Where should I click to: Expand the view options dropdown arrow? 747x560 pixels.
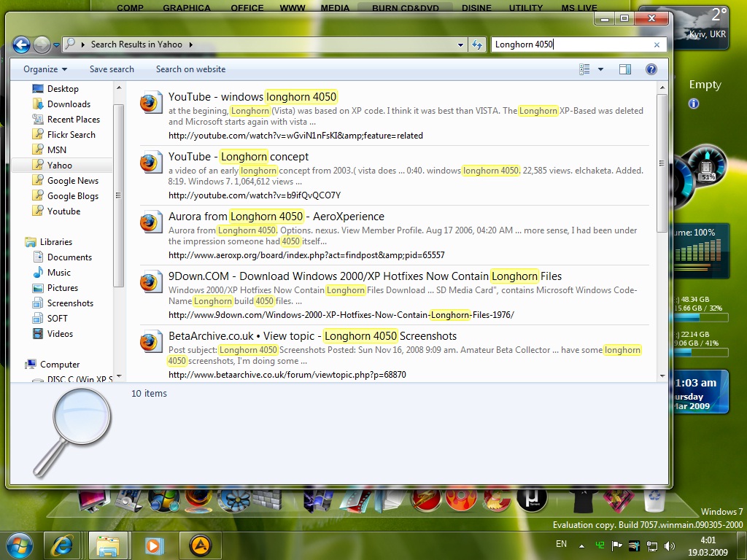[x=601, y=69]
